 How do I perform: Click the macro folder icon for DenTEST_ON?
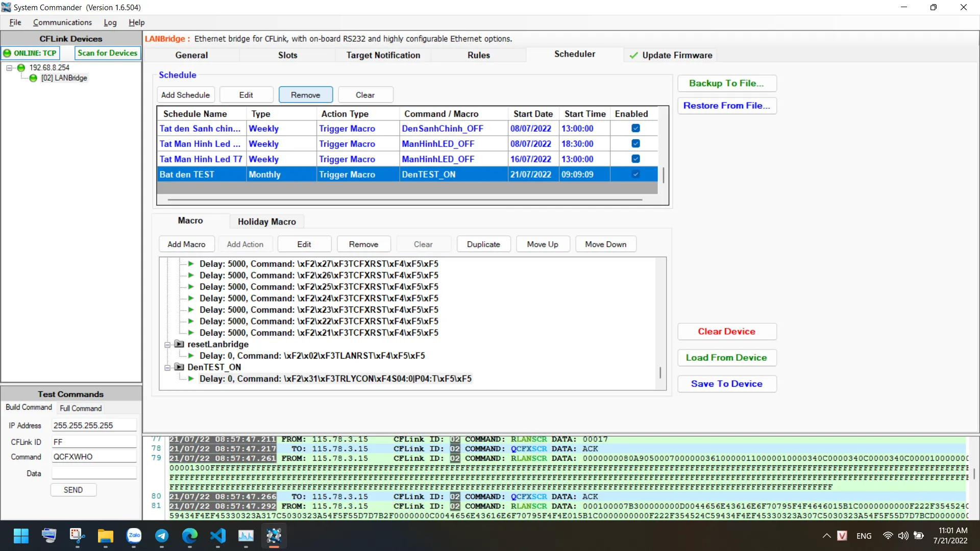pyautogui.click(x=179, y=367)
